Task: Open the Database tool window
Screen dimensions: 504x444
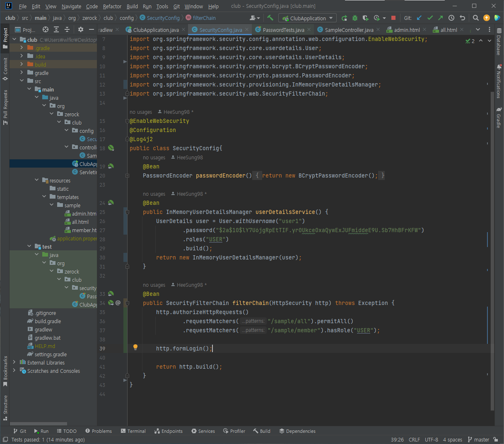Action: pos(499,43)
